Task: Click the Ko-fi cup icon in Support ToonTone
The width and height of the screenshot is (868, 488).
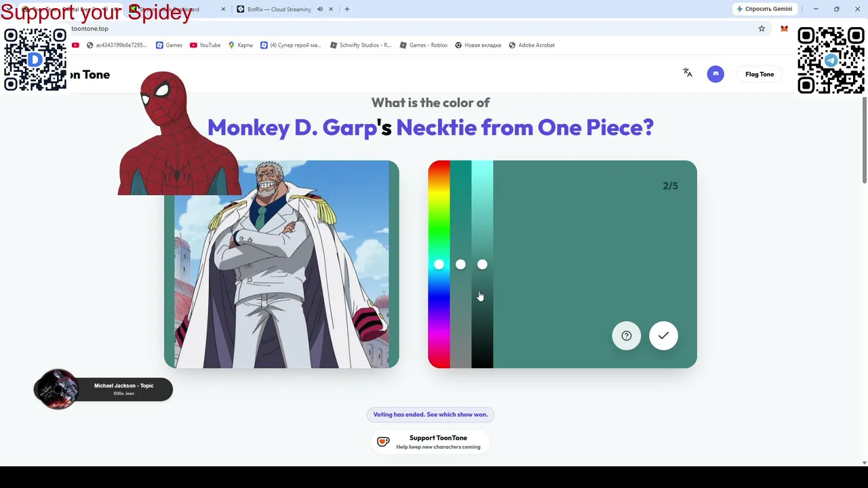Action: (x=383, y=442)
